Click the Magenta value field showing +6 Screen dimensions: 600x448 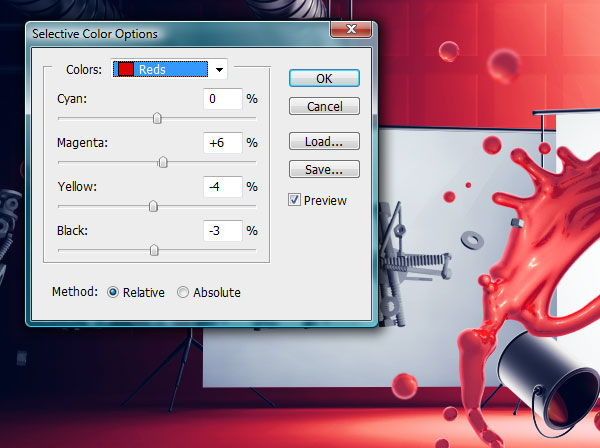click(223, 143)
